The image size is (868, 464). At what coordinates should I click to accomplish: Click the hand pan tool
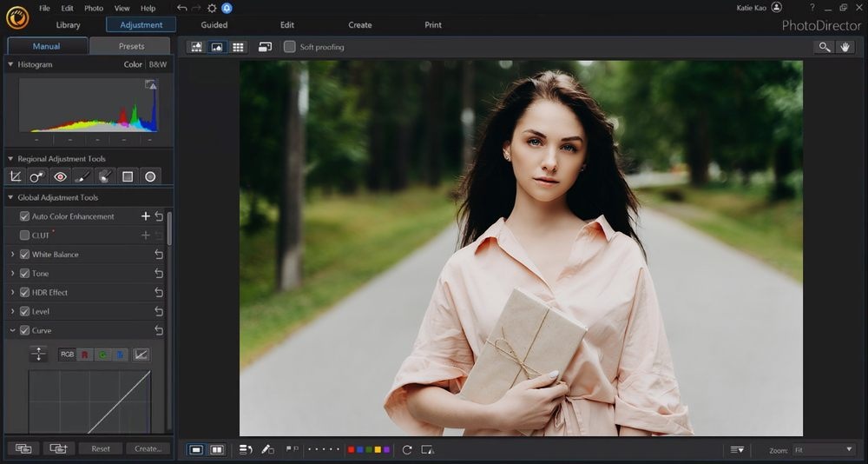(845, 47)
